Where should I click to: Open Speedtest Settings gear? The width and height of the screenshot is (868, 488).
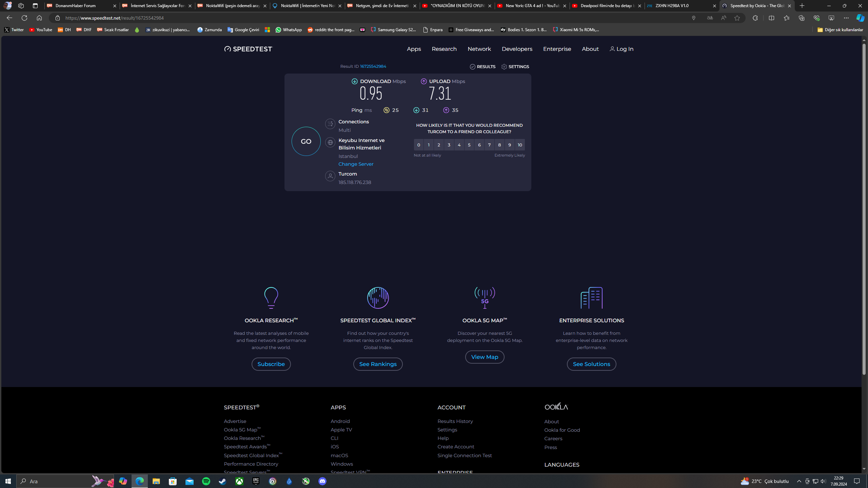click(x=504, y=67)
